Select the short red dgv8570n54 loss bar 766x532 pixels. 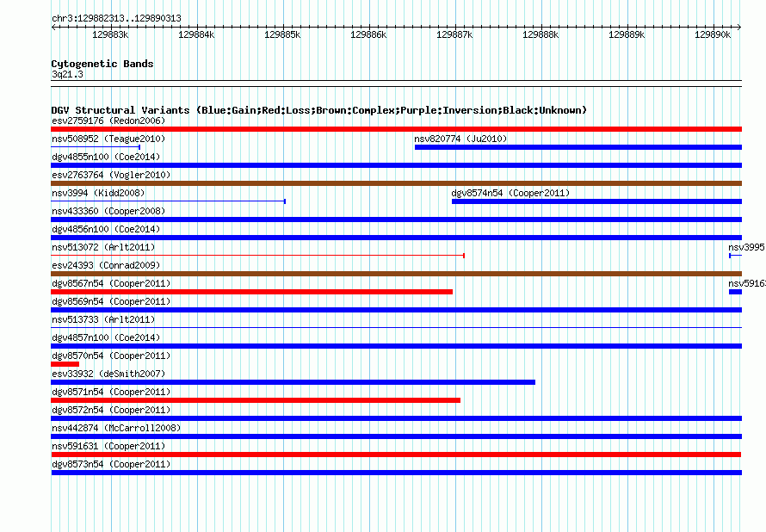tap(65, 364)
